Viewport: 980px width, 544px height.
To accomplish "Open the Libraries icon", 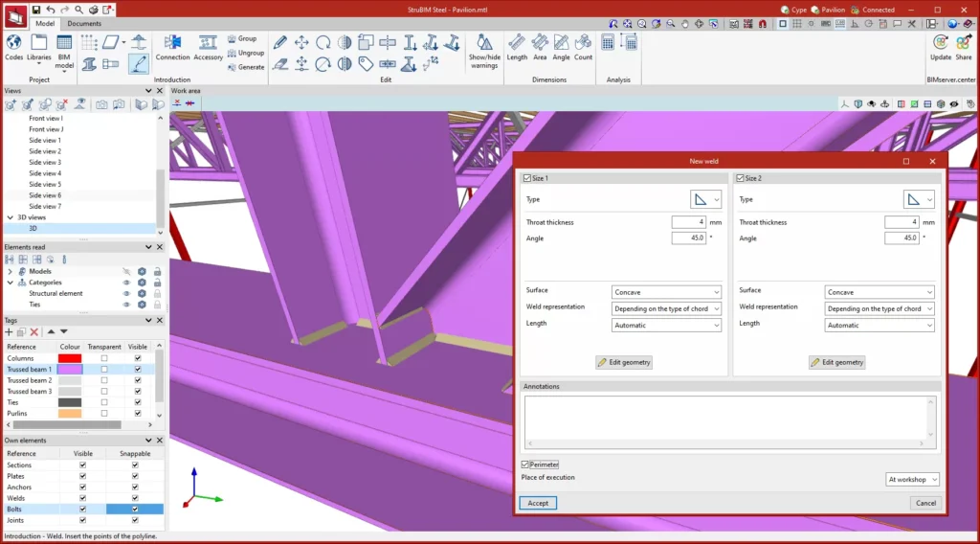I will tap(39, 44).
